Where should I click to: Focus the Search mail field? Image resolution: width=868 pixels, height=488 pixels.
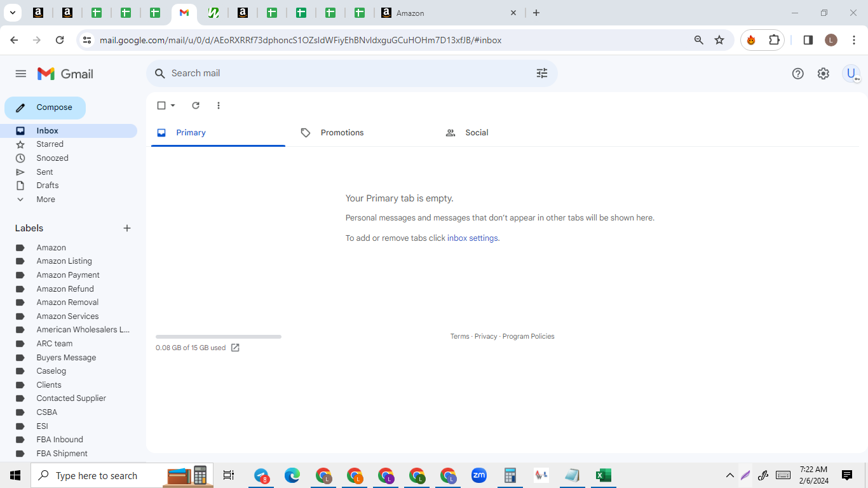(x=352, y=74)
